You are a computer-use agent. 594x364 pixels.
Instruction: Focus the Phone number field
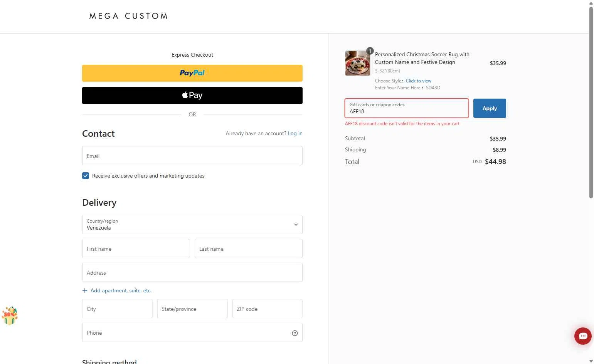192,332
